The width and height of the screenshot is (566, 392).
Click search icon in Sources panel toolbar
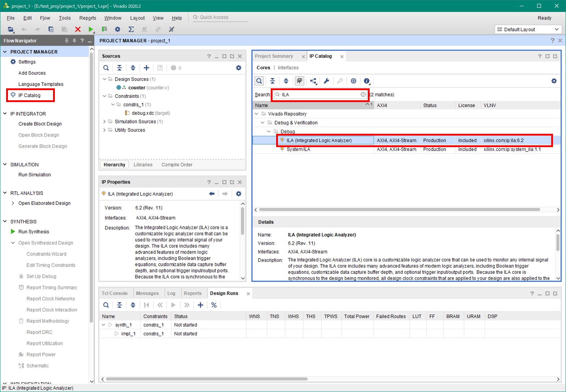coord(106,68)
